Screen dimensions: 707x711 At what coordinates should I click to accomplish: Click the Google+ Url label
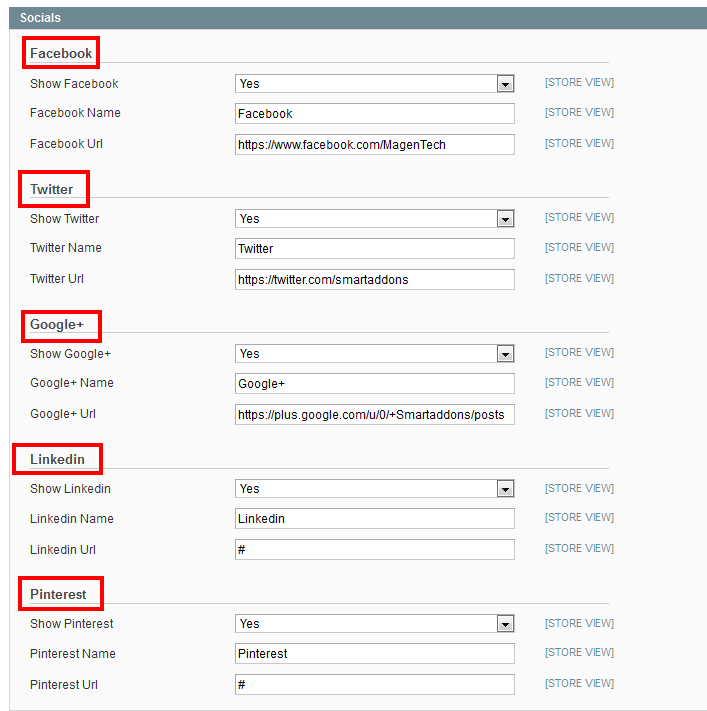point(63,414)
